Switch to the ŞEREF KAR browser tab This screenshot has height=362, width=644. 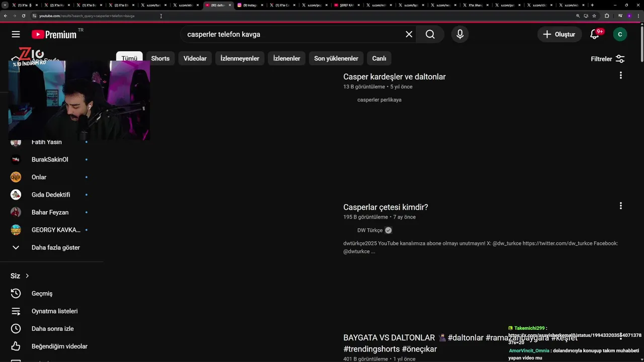pyautogui.click(x=346, y=5)
